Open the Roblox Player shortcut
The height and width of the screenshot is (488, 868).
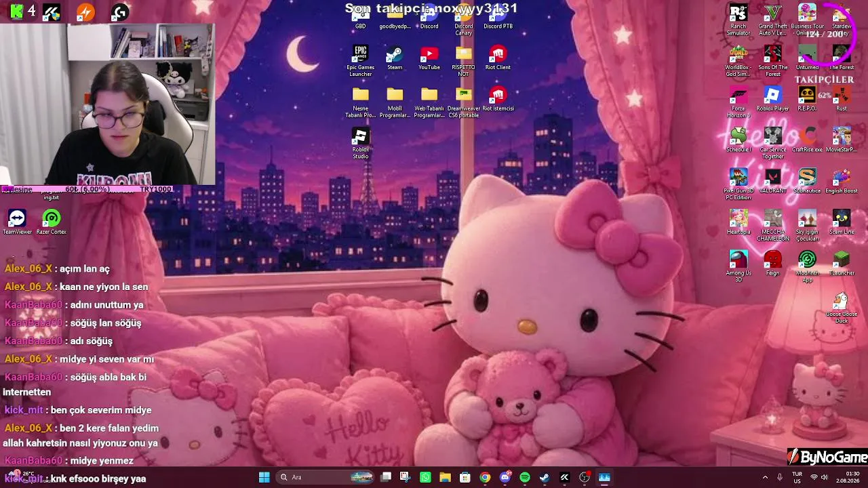(x=773, y=99)
